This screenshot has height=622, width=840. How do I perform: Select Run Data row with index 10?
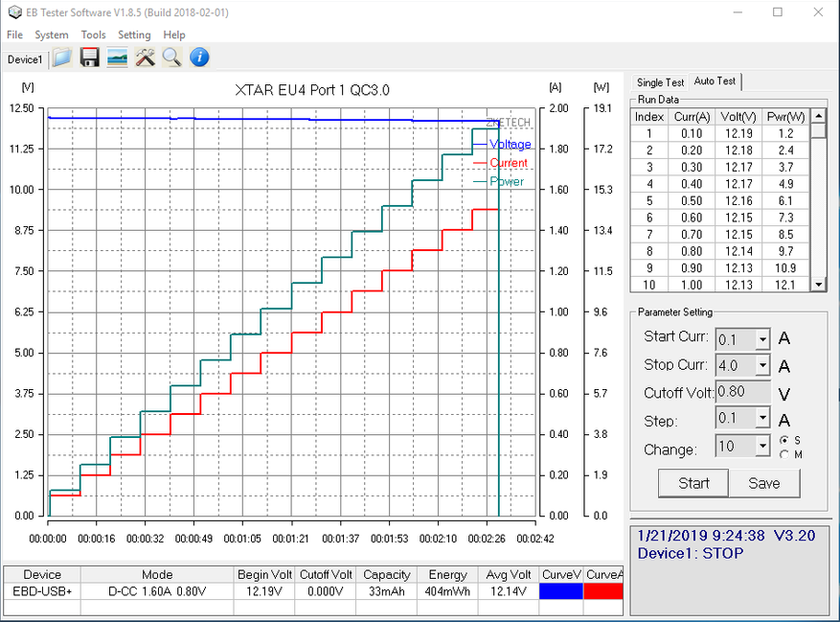tap(720, 285)
